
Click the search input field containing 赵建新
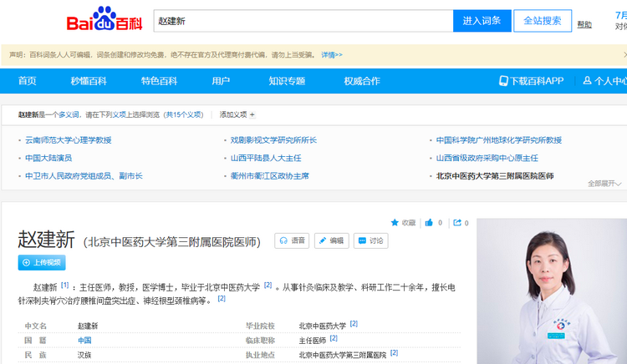[x=303, y=21]
